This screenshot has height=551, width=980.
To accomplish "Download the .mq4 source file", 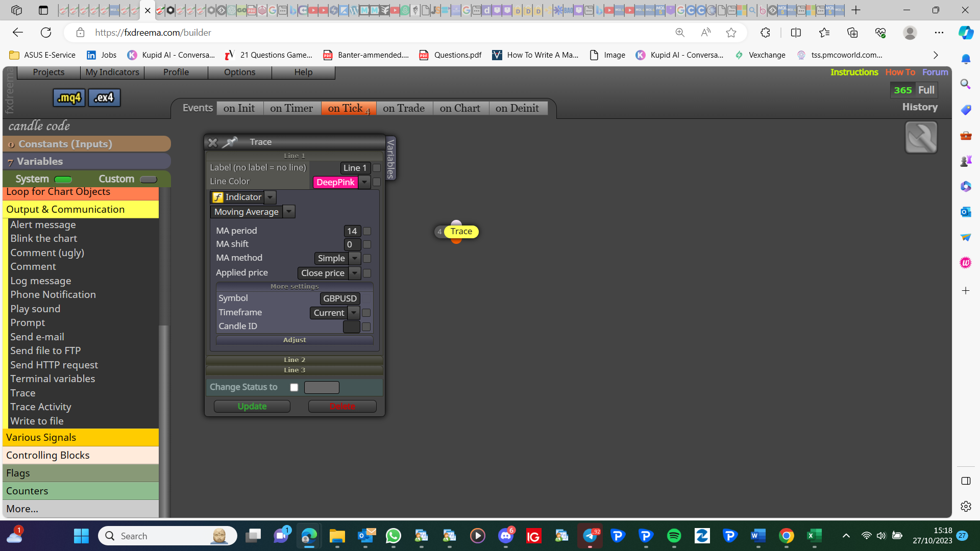I will click(x=69, y=97).
